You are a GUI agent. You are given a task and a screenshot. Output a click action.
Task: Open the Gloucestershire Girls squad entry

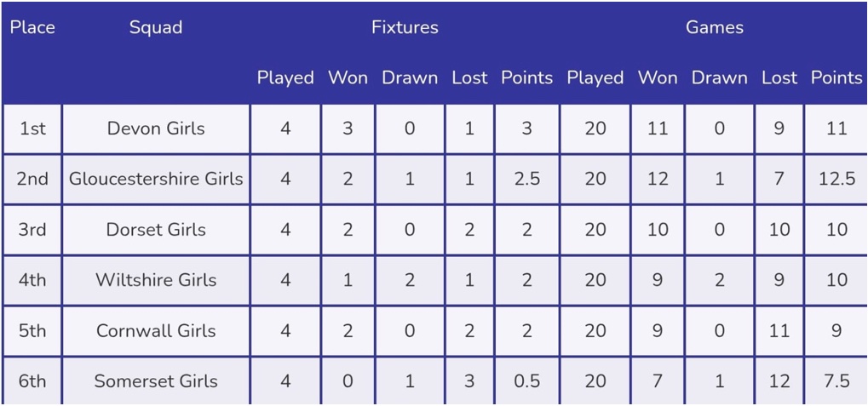click(156, 179)
